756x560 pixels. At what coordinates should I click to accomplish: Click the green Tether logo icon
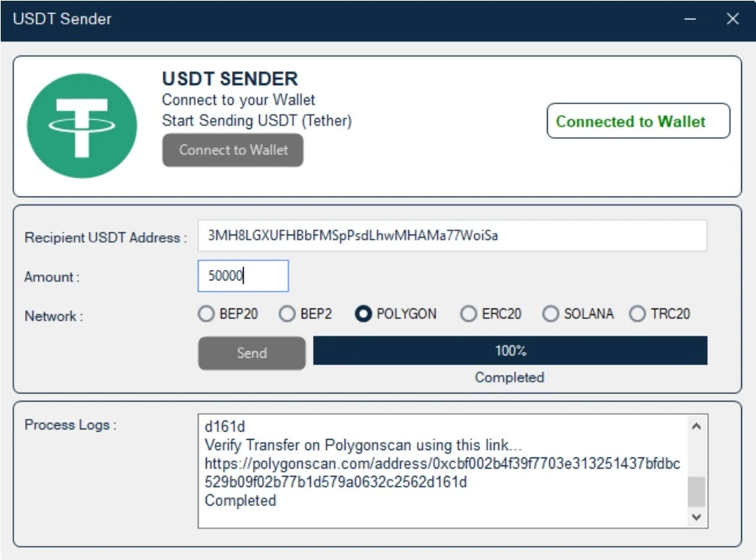click(82, 125)
